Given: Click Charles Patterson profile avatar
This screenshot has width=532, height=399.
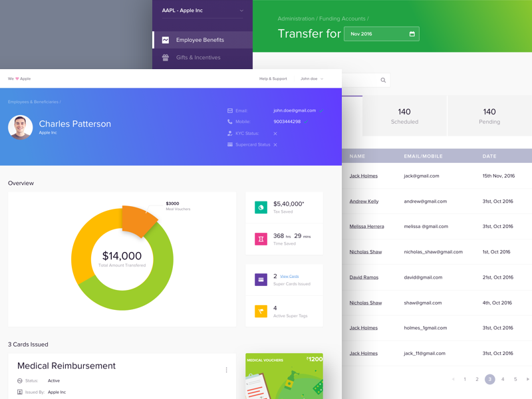Looking at the screenshot, I should pos(21,128).
